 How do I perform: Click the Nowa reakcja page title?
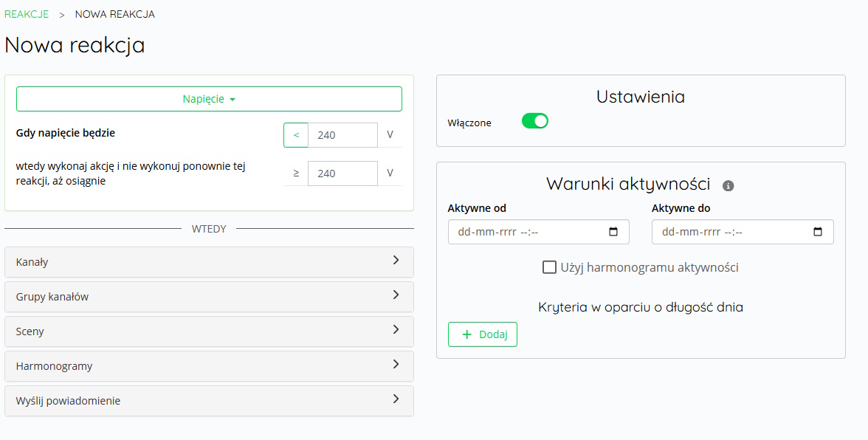tap(74, 45)
